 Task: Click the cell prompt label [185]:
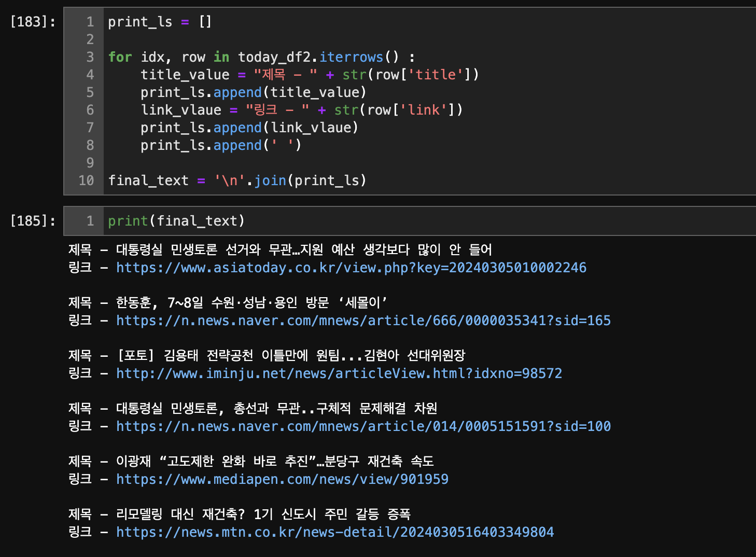(33, 221)
